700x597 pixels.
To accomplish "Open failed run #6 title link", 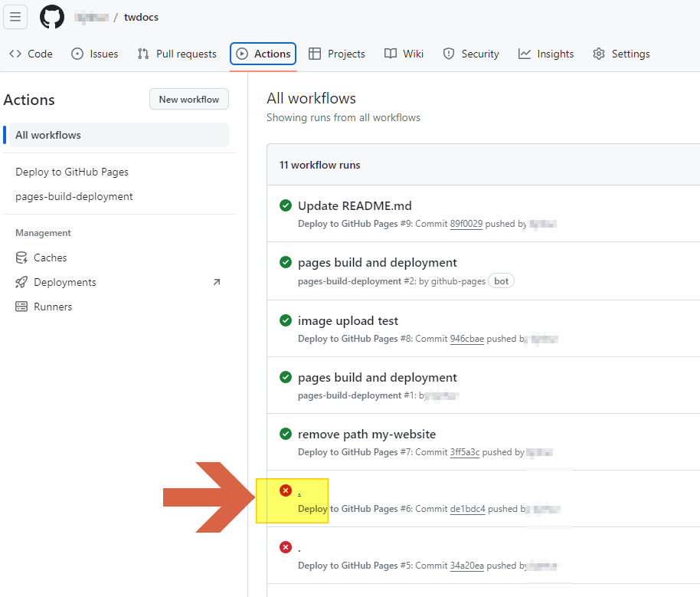I will pyautogui.click(x=299, y=493).
